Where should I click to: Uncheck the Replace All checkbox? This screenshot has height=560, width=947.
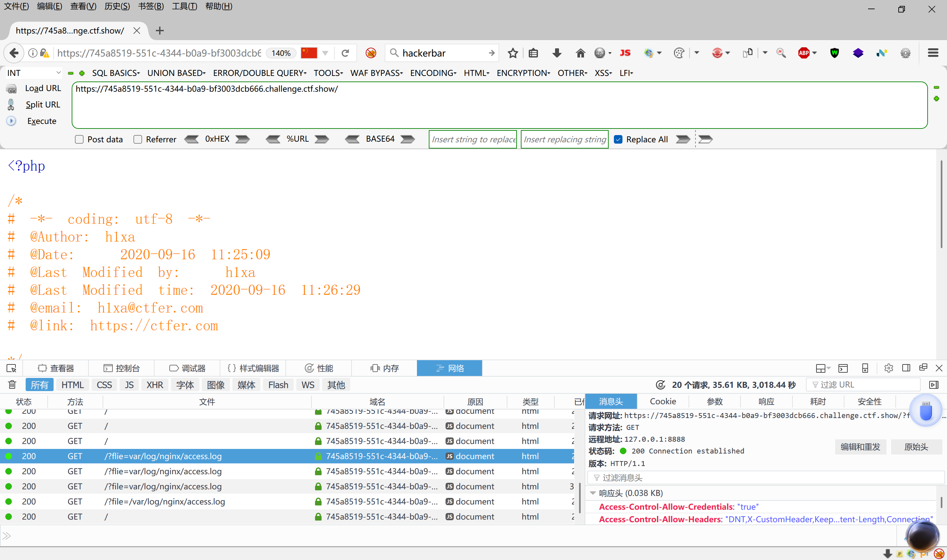618,140
